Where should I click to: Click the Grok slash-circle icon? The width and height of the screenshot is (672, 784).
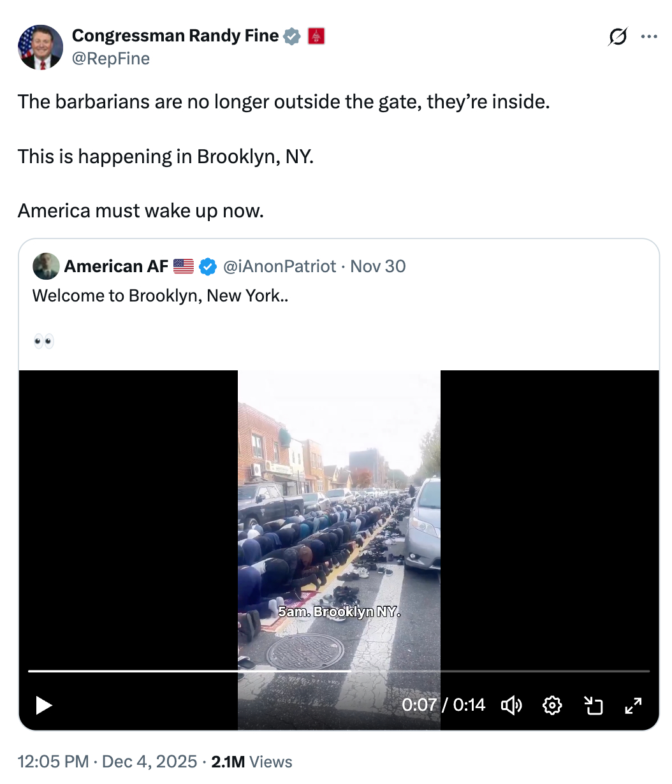(x=617, y=37)
